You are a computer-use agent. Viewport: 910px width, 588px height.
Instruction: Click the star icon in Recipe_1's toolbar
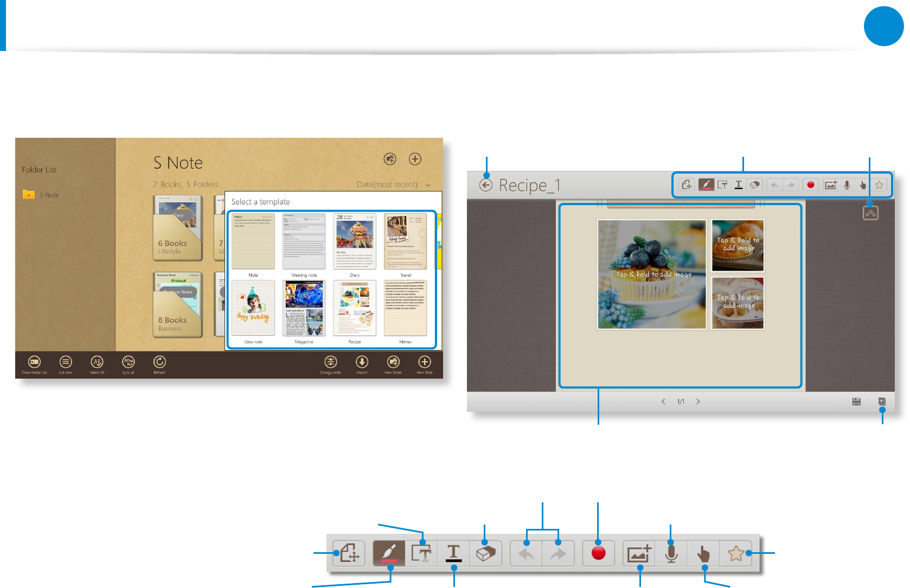tap(879, 185)
